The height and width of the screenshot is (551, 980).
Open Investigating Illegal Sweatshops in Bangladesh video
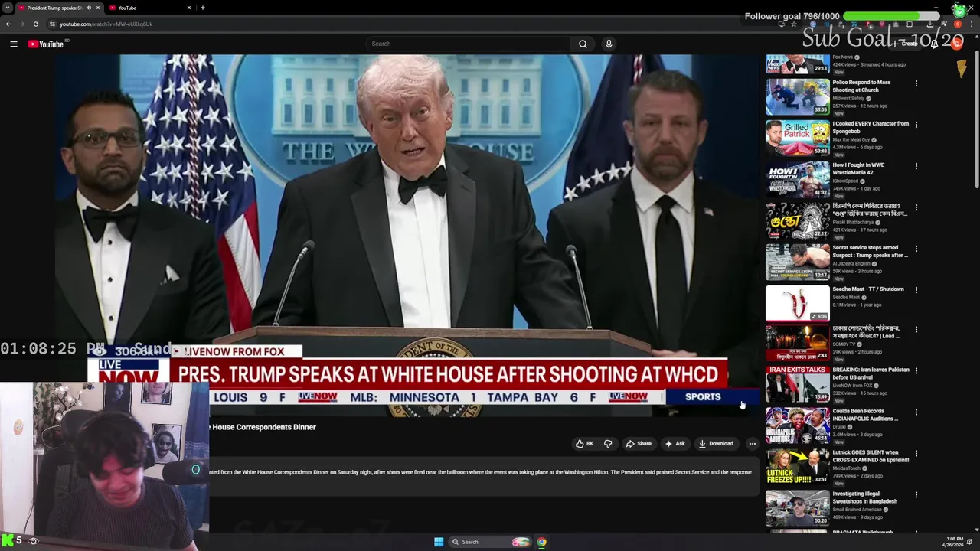(865, 497)
